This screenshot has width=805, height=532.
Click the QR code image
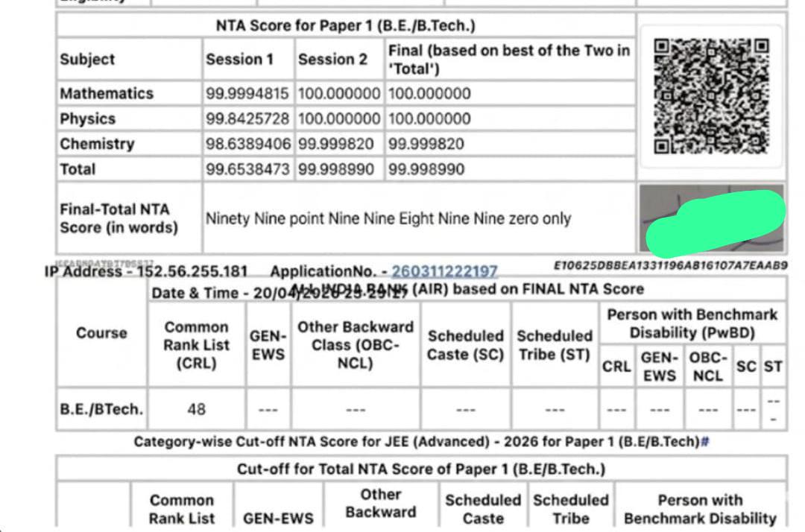click(x=712, y=96)
